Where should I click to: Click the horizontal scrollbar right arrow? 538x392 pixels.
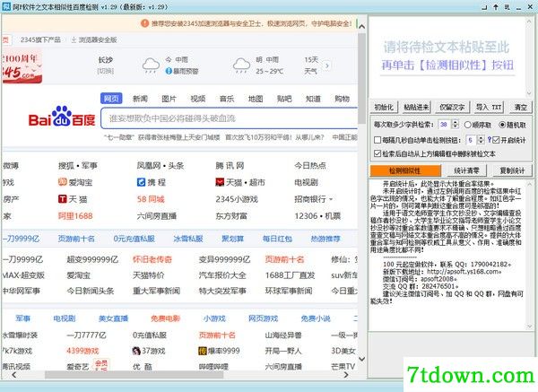coord(346,375)
